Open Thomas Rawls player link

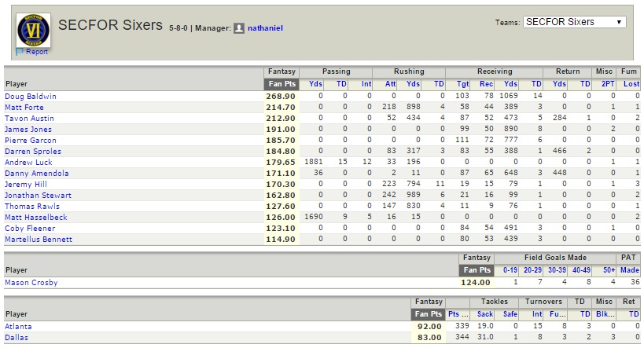32,207
